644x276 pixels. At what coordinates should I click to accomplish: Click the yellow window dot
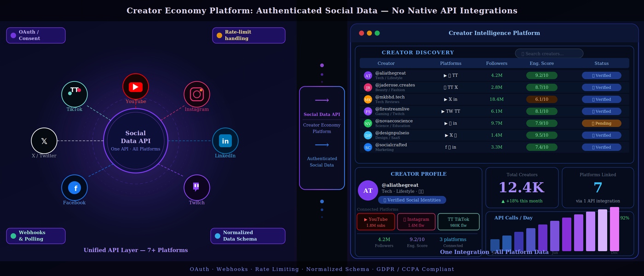click(x=369, y=33)
